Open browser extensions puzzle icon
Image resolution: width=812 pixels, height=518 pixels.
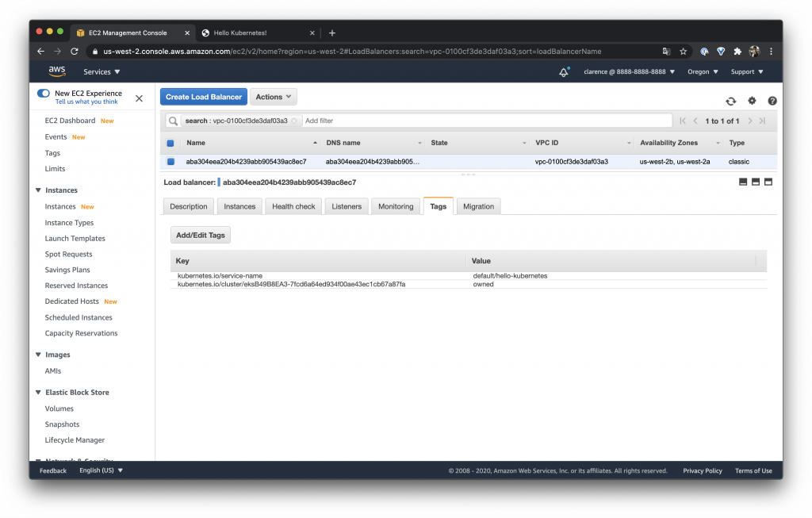(737, 52)
